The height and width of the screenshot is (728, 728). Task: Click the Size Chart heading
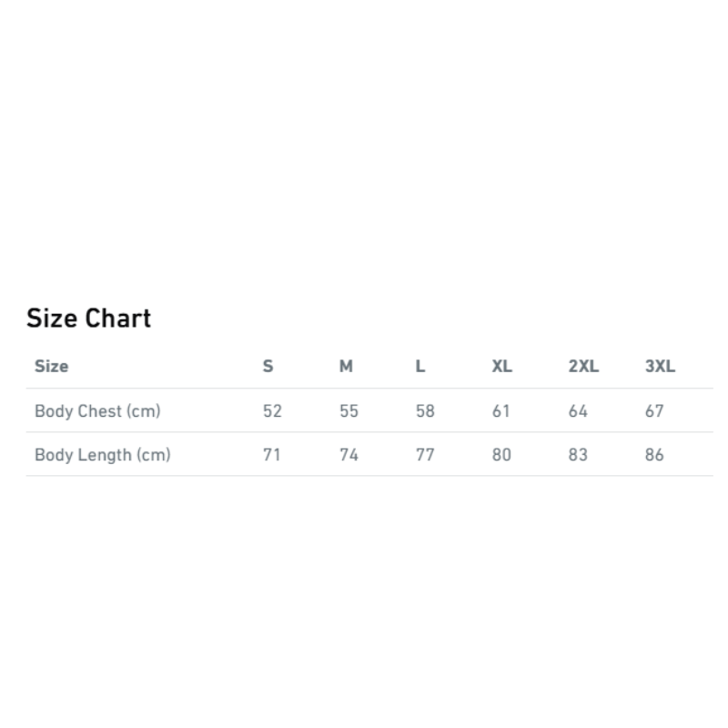coord(88,318)
